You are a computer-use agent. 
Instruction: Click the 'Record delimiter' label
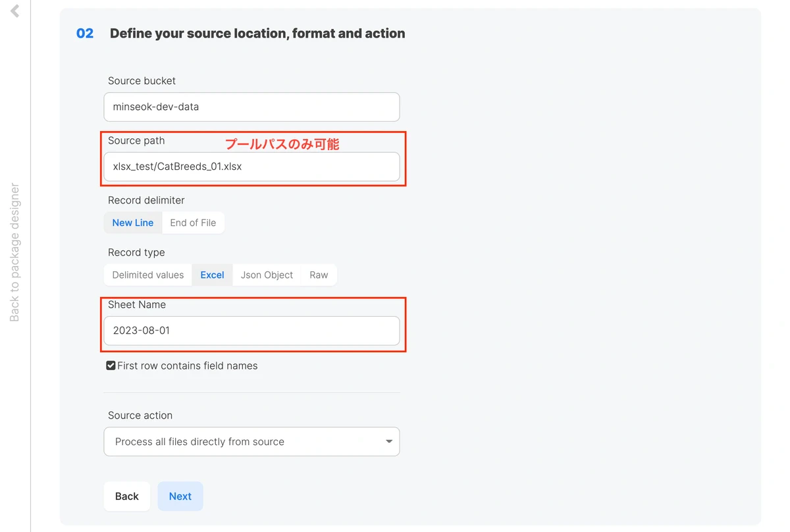[x=146, y=200]
